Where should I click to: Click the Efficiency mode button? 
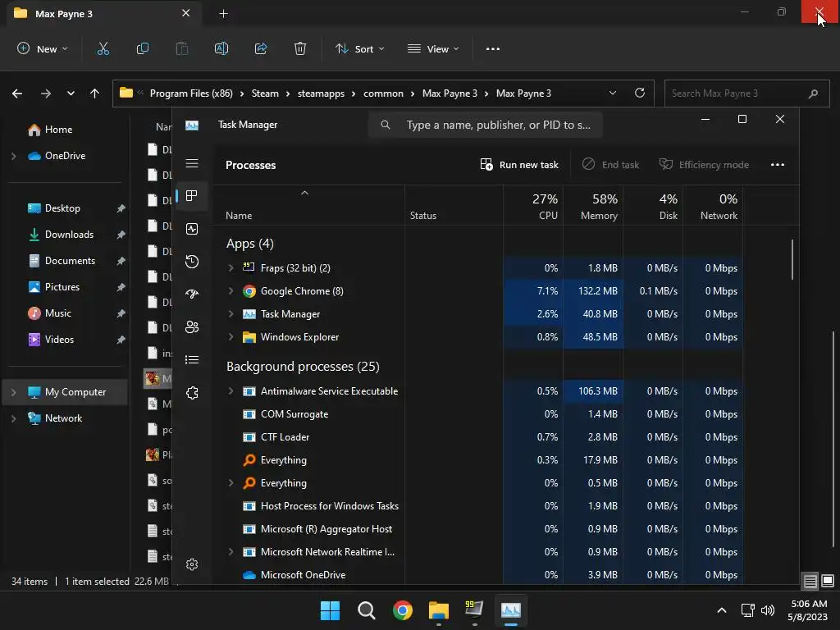[x=704, y=164]
